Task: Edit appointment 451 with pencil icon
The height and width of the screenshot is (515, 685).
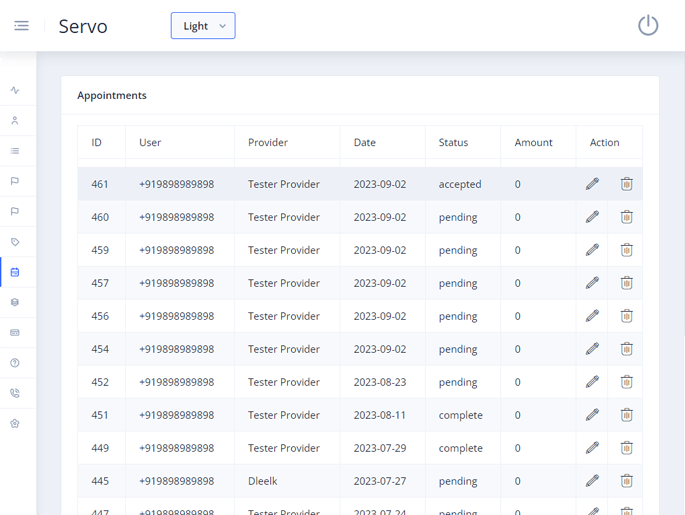Action: pos(592,415)
